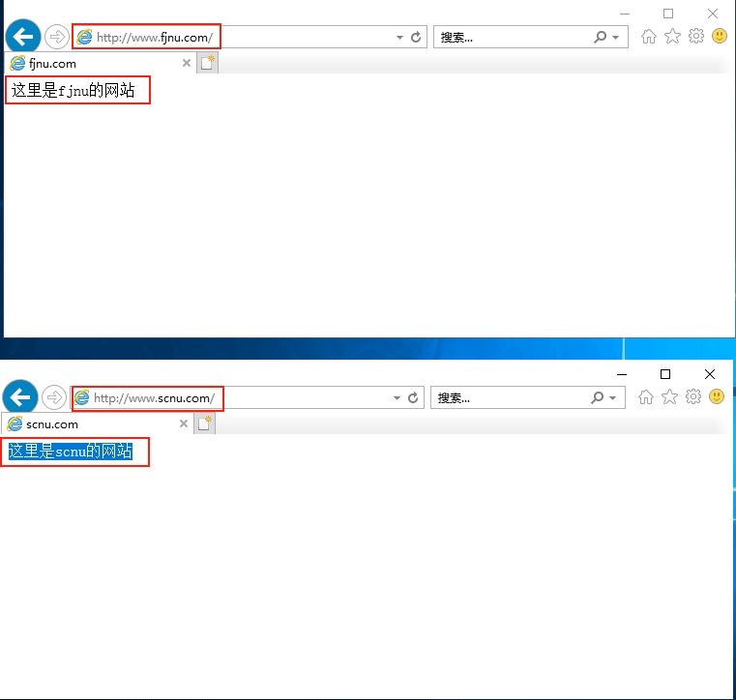Go back in the scnu.com browser window

point(20,397)
